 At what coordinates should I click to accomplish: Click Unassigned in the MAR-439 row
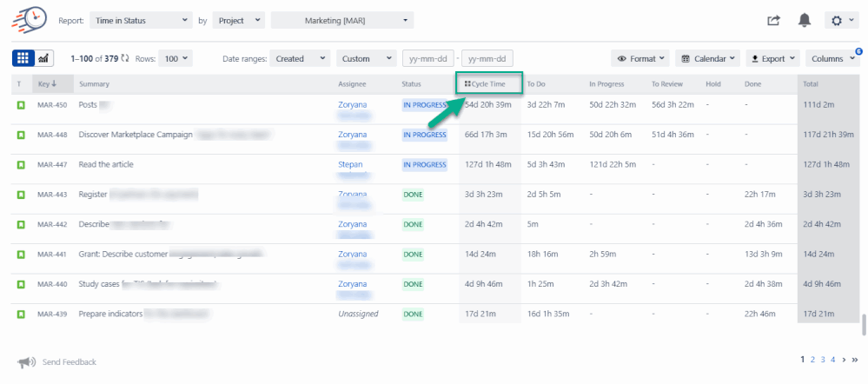point(358,314)
